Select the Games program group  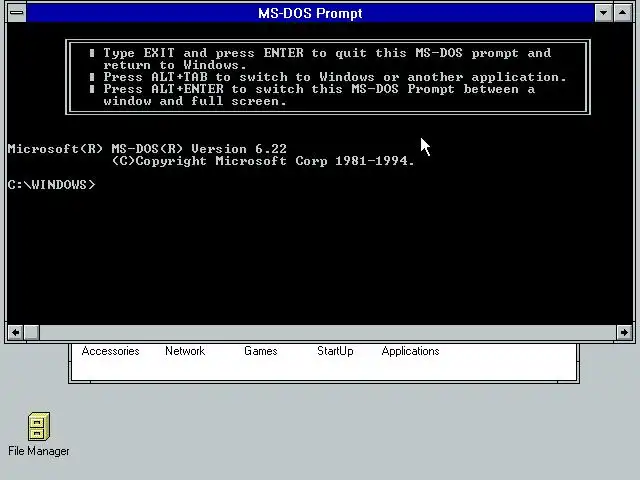click(x=260, y=351)
